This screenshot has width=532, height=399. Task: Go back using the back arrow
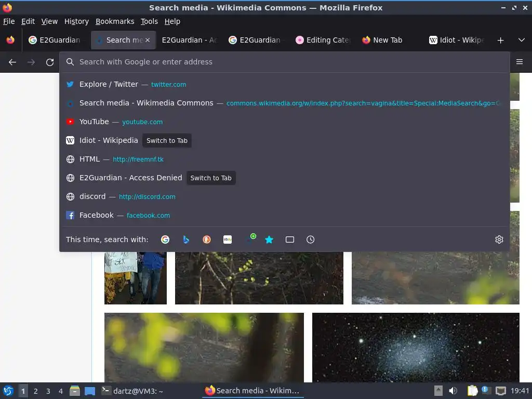point(12,62)
